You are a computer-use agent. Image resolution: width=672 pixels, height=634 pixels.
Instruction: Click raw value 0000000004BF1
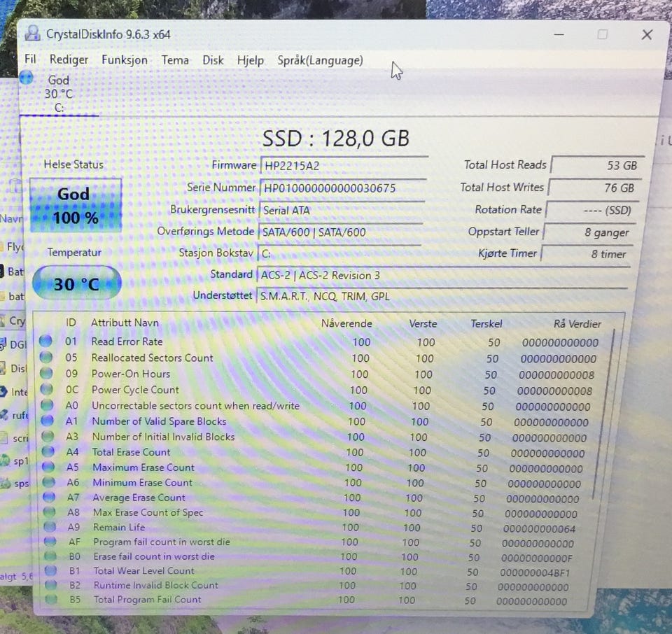tap(534, 572)
